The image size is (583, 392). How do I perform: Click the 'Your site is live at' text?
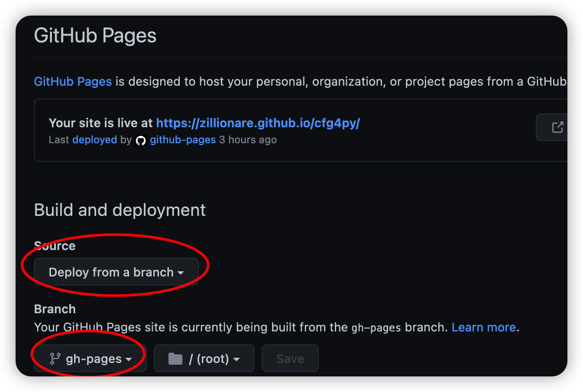(x=101, y=123)
